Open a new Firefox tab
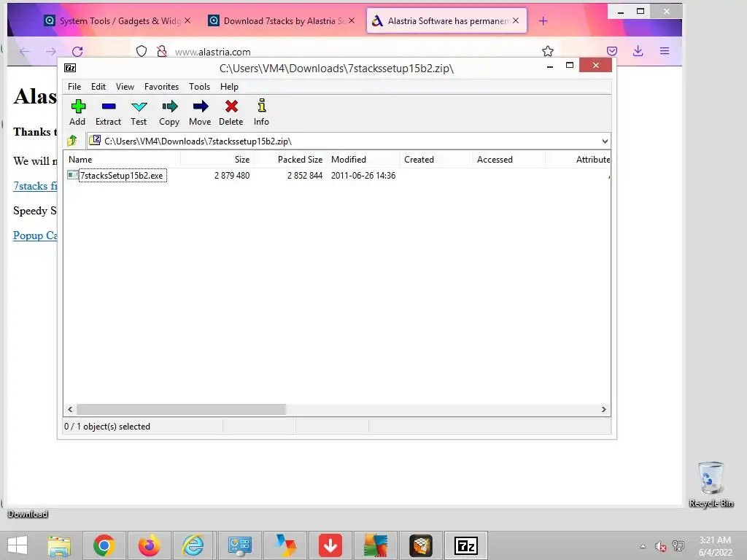This screenshot has width=747, height=560. click(x=543, y=21)
